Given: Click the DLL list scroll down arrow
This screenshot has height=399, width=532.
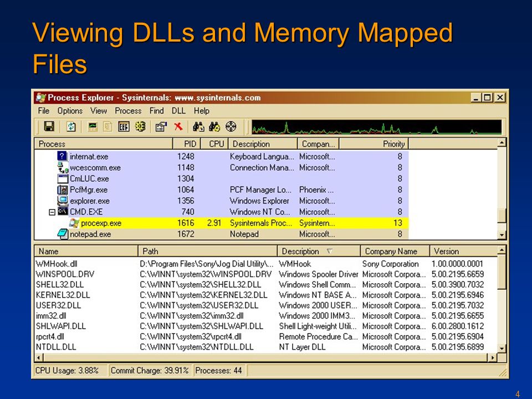Looking at the screenshot, I should pyautogui.click(x=502, y=348).
